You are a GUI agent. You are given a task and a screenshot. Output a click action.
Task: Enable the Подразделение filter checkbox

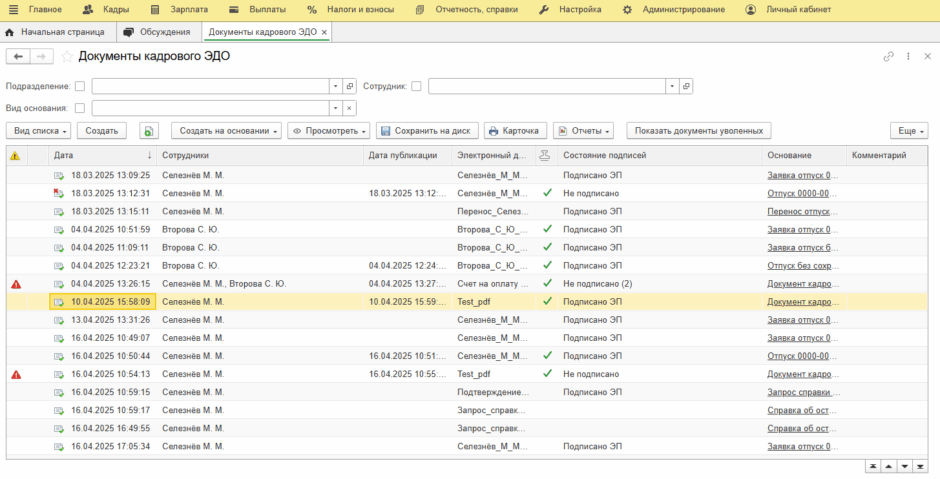pyautogui.click(x=80, y=86)
